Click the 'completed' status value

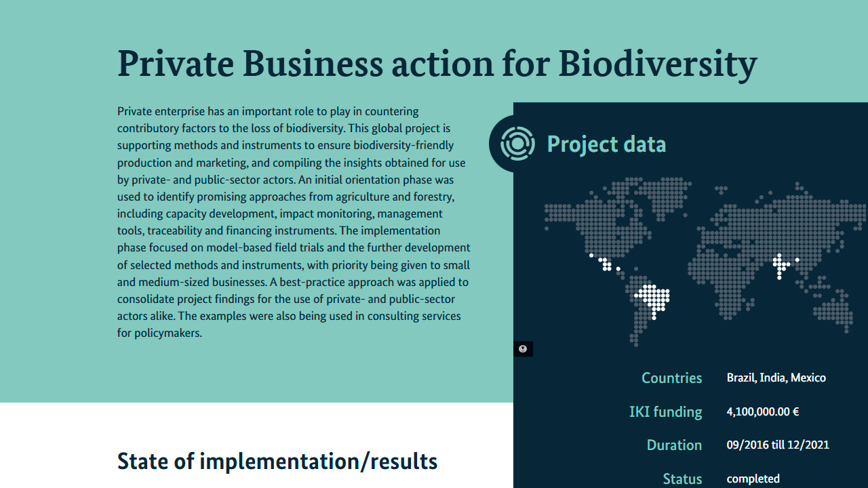(x=753, y=479)
